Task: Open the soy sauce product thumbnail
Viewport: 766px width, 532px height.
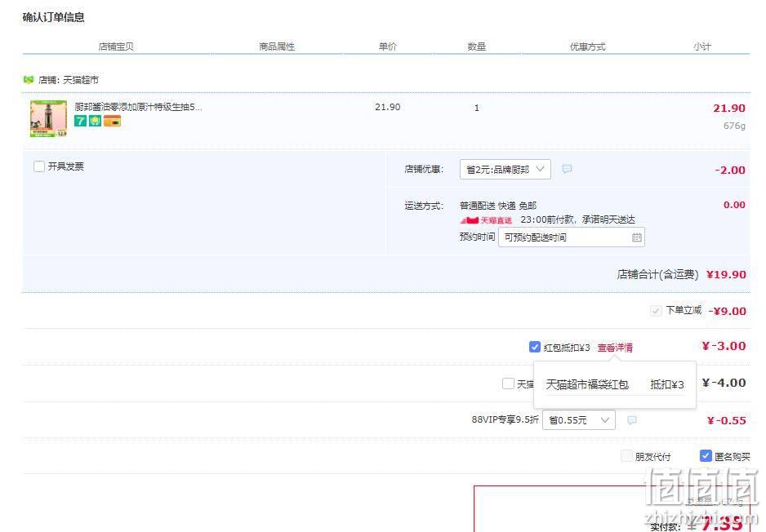Action: pos(48,118)
